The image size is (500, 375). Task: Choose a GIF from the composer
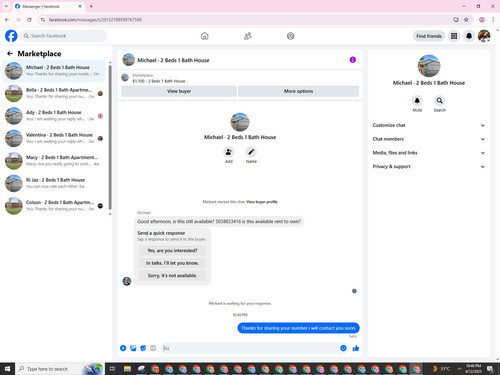[x=153, y=348]
